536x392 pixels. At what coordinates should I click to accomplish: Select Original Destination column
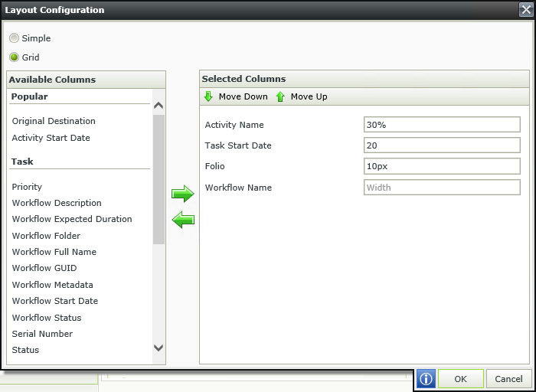[x=54, y=121]
